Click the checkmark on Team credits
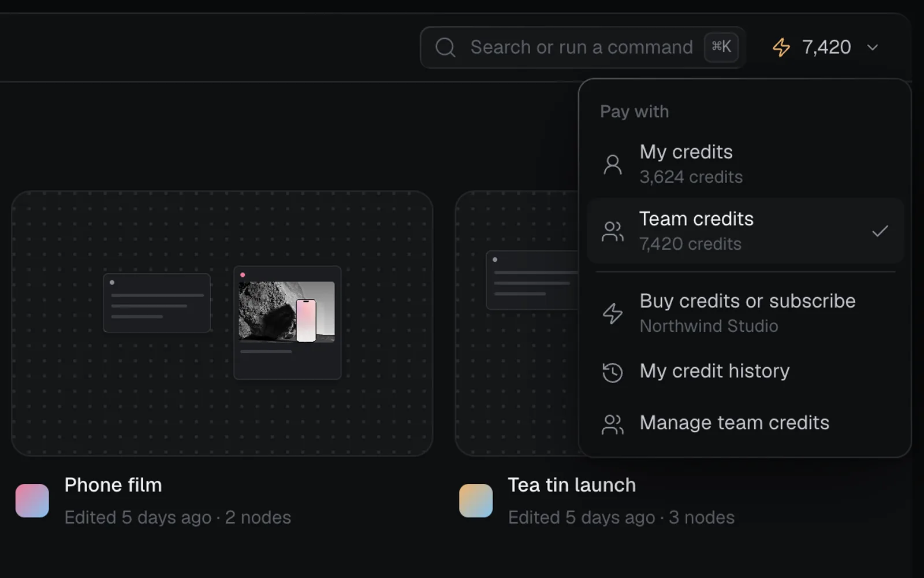 [x=880, y=231]
